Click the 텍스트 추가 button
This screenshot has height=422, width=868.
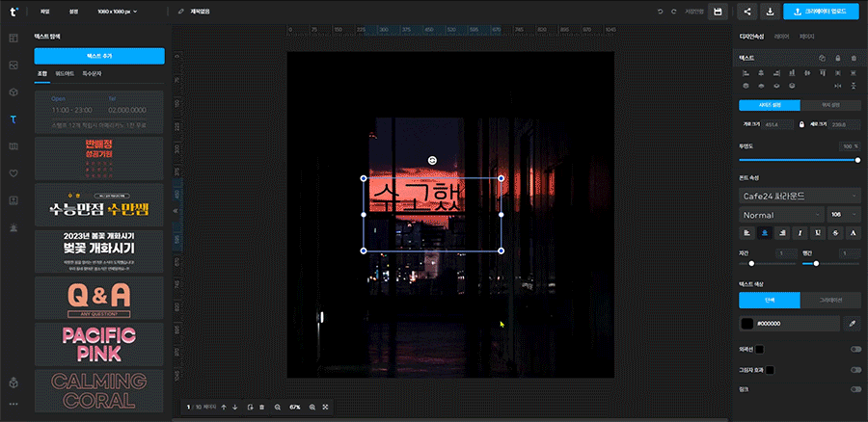(x=99, y=57)
